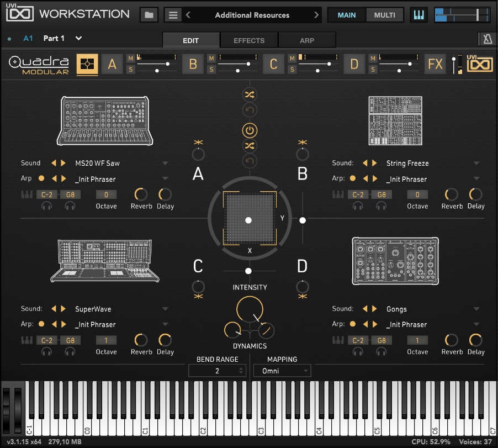Click the C-2 low key field of layer D
Viewport: 498px width, 448px height.
(x=358, y=340)
